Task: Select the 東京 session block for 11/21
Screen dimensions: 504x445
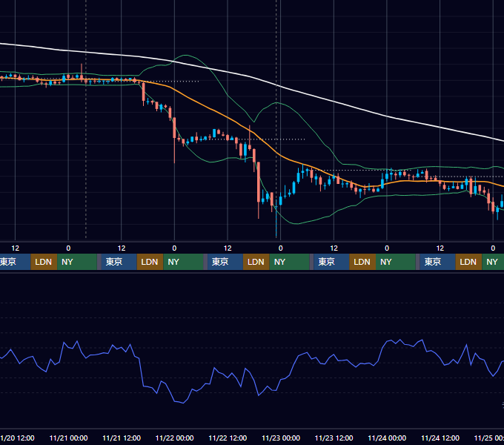Action: tap(119, 262)
